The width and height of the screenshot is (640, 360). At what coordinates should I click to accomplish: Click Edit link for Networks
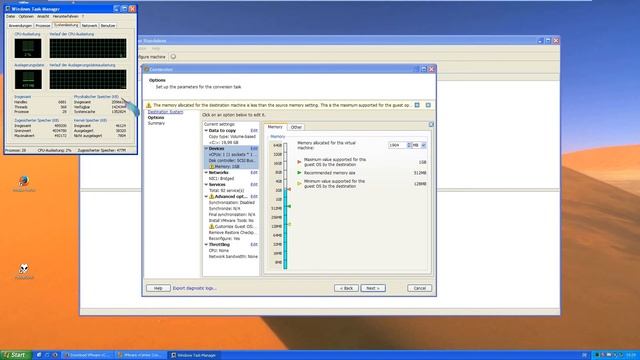[254, 173]
